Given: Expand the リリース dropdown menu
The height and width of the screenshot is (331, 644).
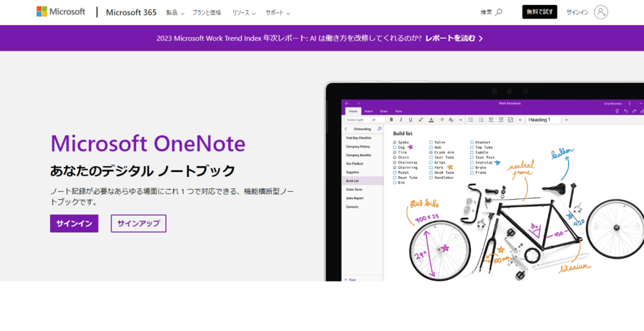Looking at the screenshot, I should tap(244, 13).
